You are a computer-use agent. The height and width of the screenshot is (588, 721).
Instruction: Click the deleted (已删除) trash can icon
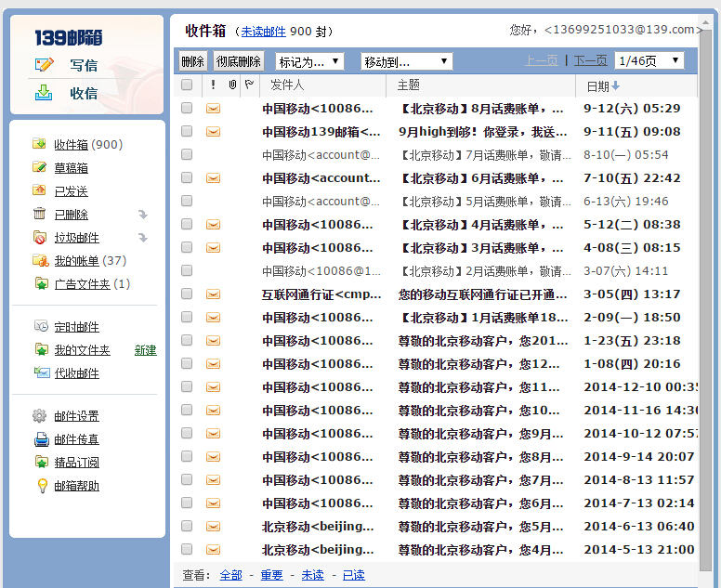click(x=40, y=214)
